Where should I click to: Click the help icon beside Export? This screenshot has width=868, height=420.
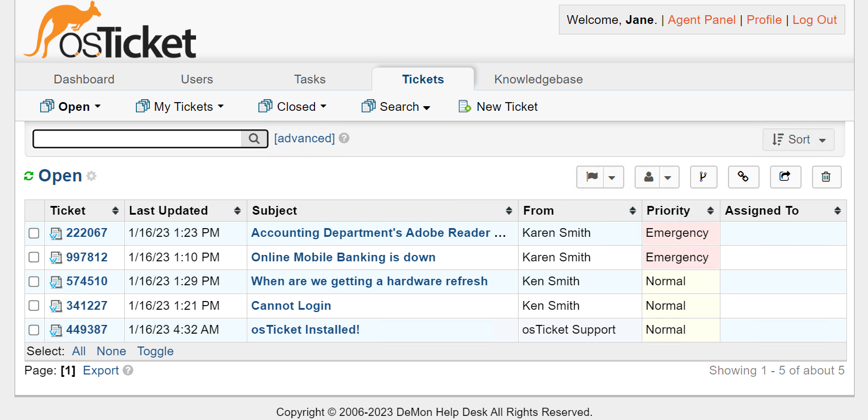[128, 370]
